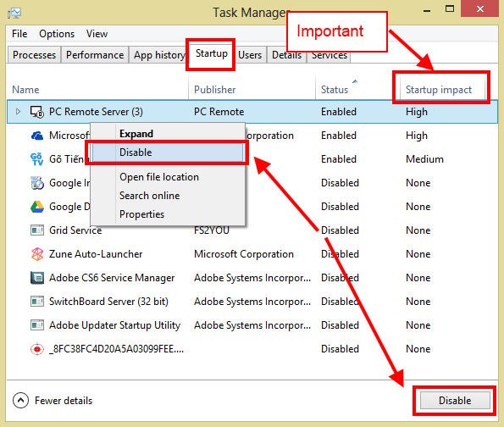
Task: Click the Adobe Updater Startup Utility icon
Action: pyautogui.click(x=37, y=325)
